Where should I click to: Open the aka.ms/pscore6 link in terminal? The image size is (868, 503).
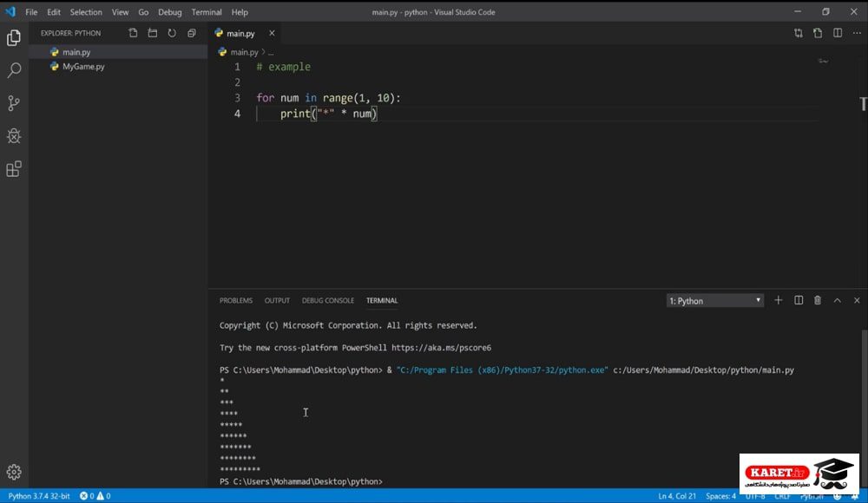[x=441, y=348]
